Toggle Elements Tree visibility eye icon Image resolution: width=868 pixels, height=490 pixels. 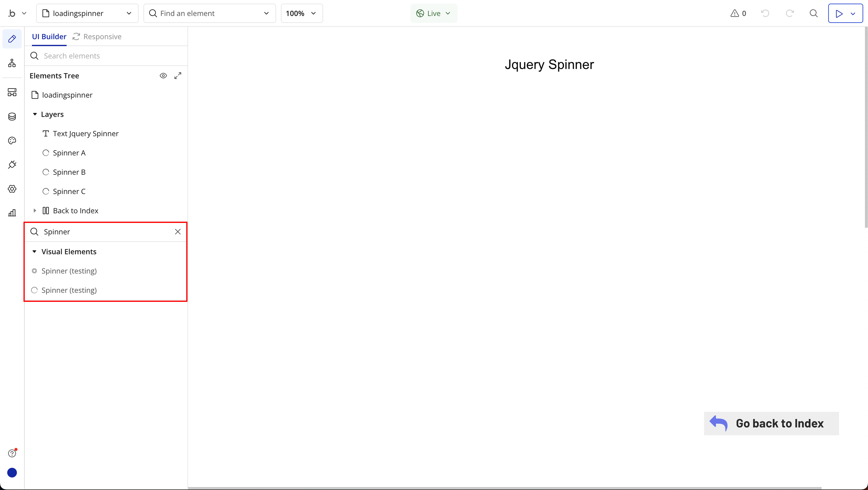point(163,76)
